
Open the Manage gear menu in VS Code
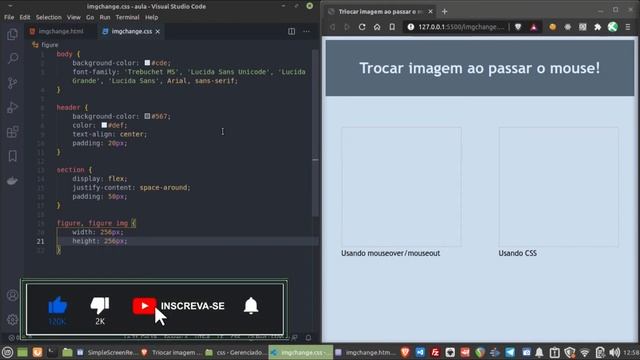coord(13,320)
